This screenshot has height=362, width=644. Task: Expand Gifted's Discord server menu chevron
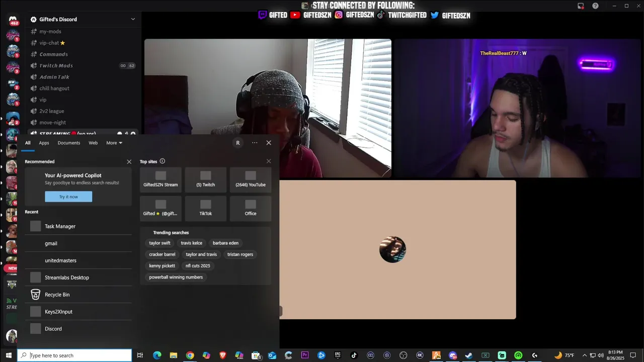coord(133,19)
